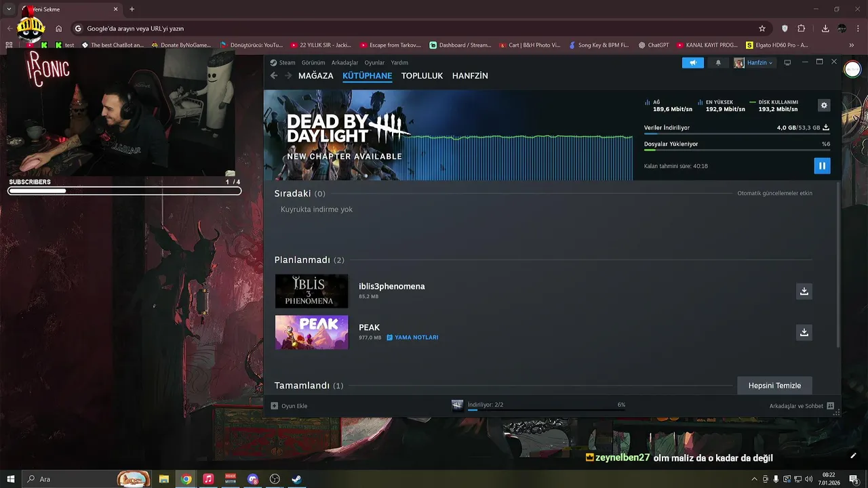The image size is (868, 488).
Task: Open the TOPLULUK community tab
Action: click(422, 76)
